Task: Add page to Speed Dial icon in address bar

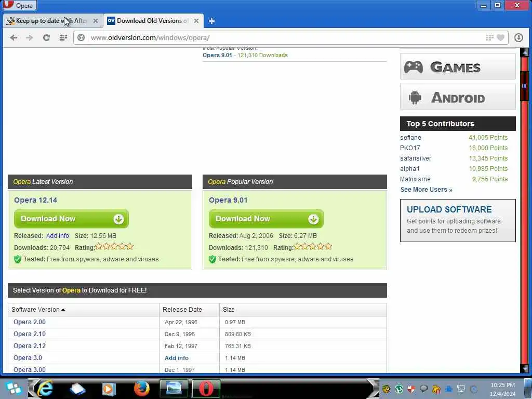Action: [x=489, y=37]
